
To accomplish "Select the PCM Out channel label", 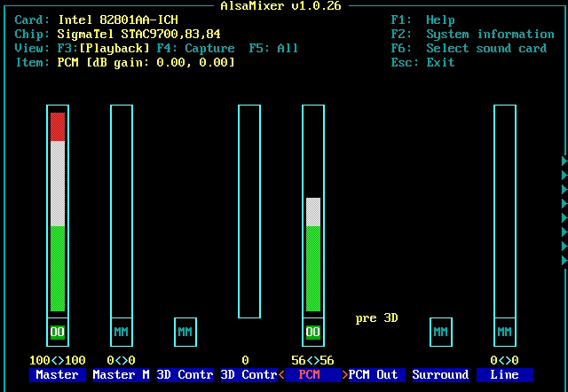I will (376, 374).
